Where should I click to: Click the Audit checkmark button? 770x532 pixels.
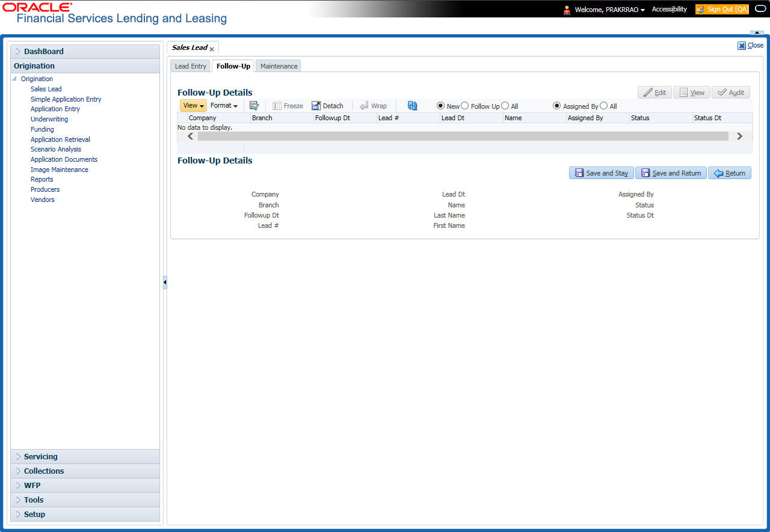[731, 93]
